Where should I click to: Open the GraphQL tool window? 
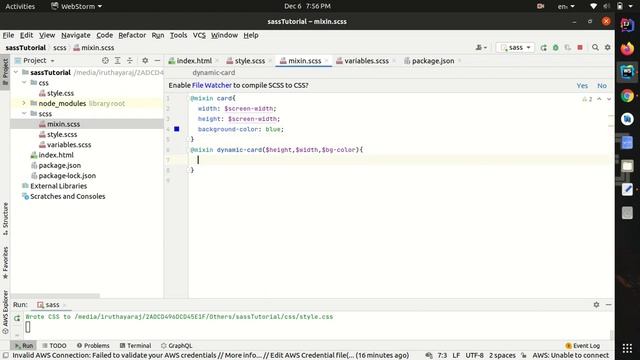pos(176,345)
